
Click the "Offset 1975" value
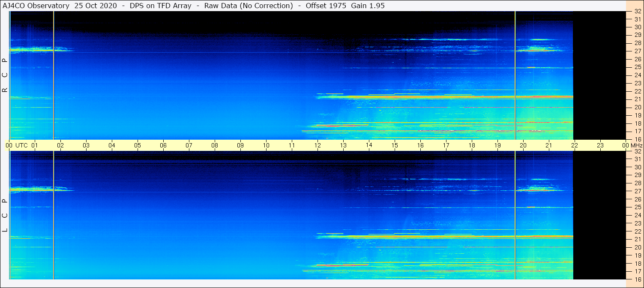326,6
